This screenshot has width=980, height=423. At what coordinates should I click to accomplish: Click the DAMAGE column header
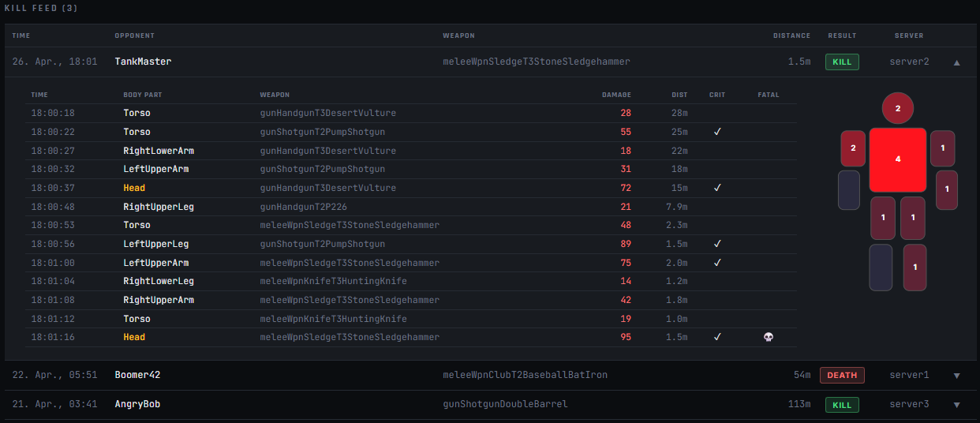click(616, 95)
